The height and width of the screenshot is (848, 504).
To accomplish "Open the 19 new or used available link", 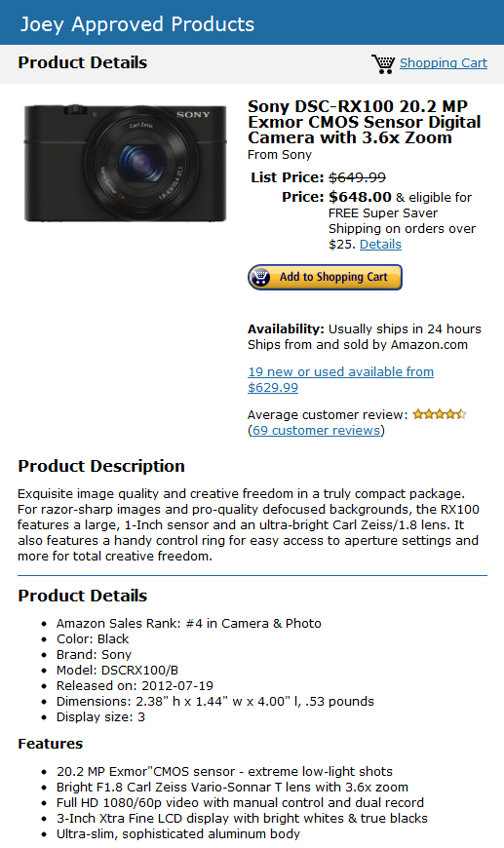I will [340, 380].
